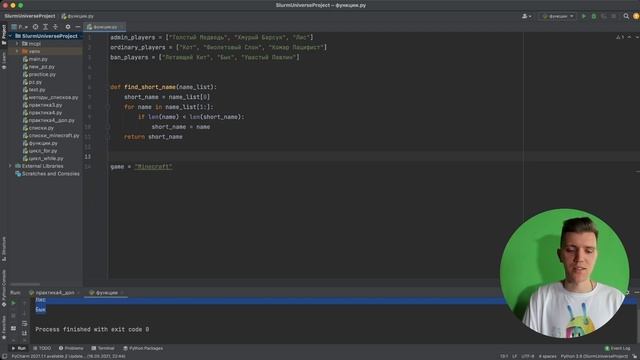Click the Select Opened File target icon
Viewport: 640px width, 360px height.
click(x=36, y=27)
